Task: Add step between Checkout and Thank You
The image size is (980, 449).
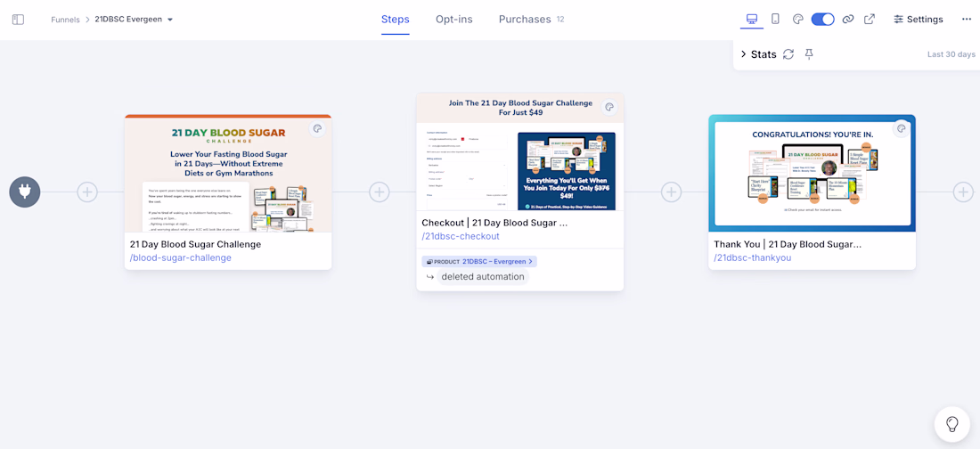Action: click(671, 192)
